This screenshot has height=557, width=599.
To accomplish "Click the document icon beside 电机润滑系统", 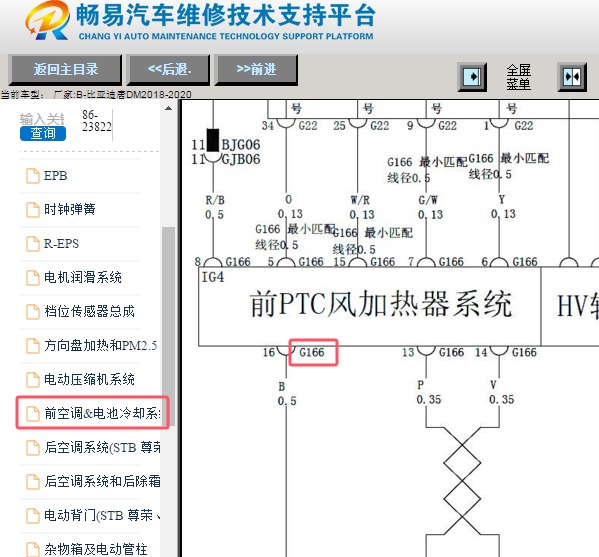I will click(x=33, y=277).
